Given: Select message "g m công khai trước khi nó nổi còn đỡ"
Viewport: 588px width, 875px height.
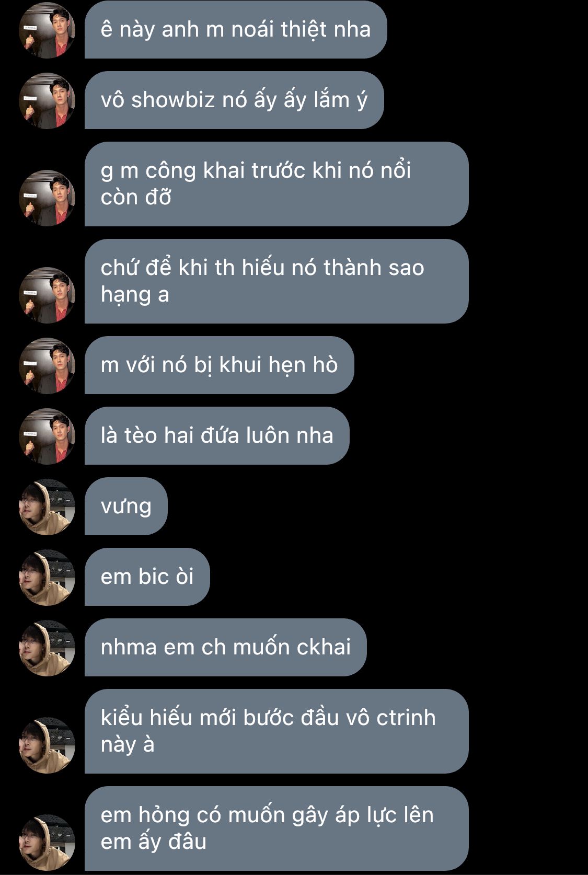Looking at the screenshot, I should pos(276,184).
